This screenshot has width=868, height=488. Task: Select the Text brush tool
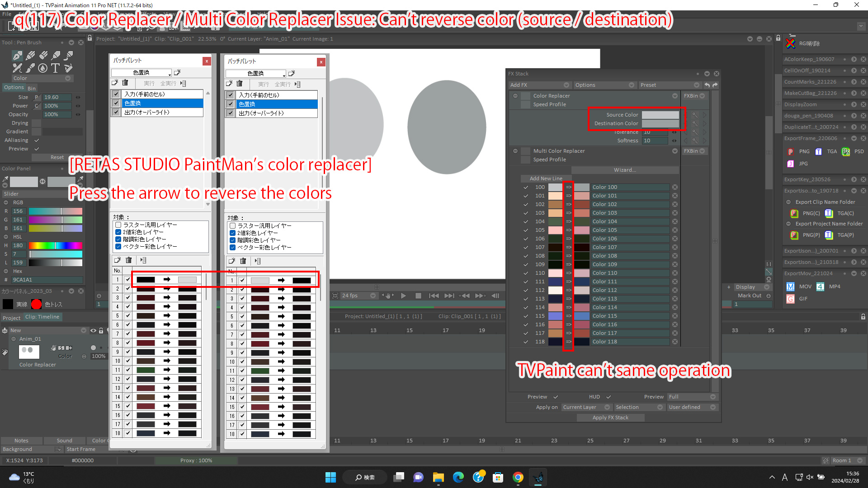coord(56,68)
